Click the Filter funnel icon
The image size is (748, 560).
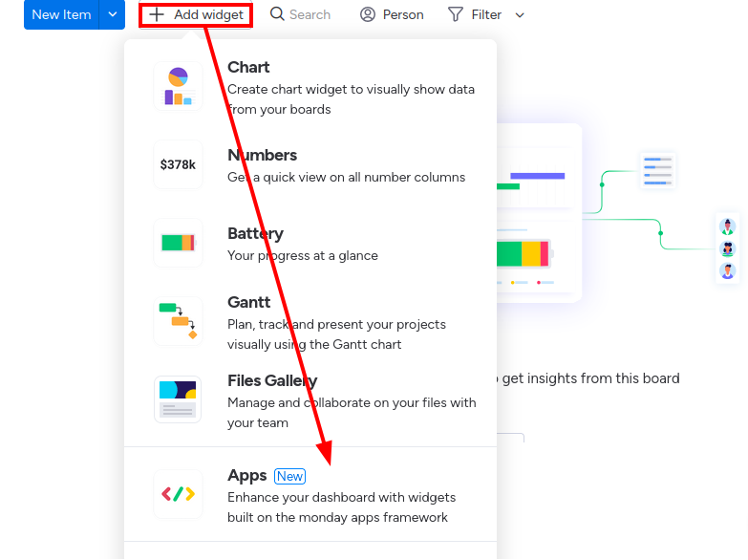point(456,14)
